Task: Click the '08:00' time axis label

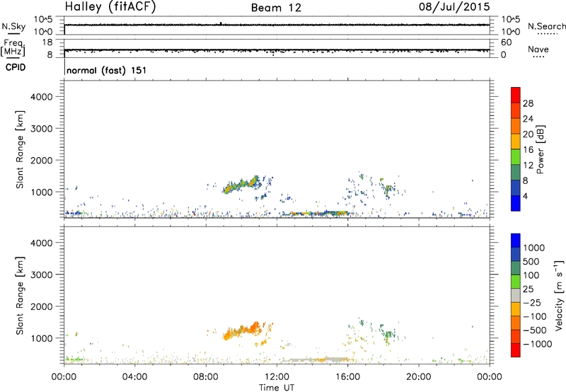Action: (x=206, y=377)
